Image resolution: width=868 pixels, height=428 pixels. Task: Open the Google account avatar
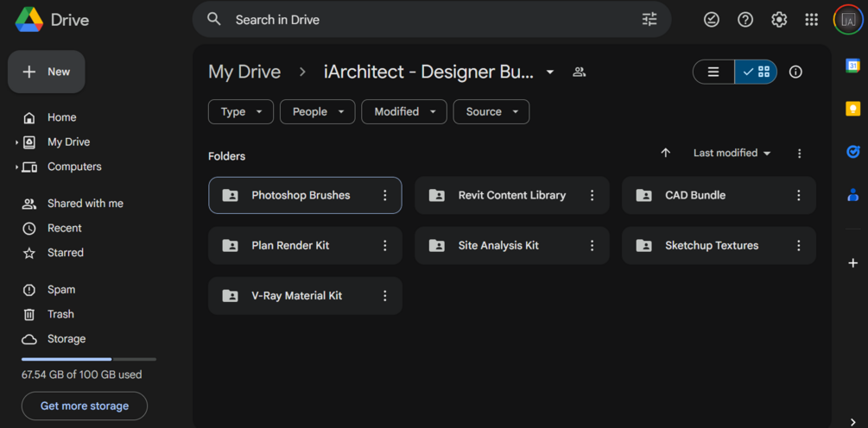coord(847,20)
